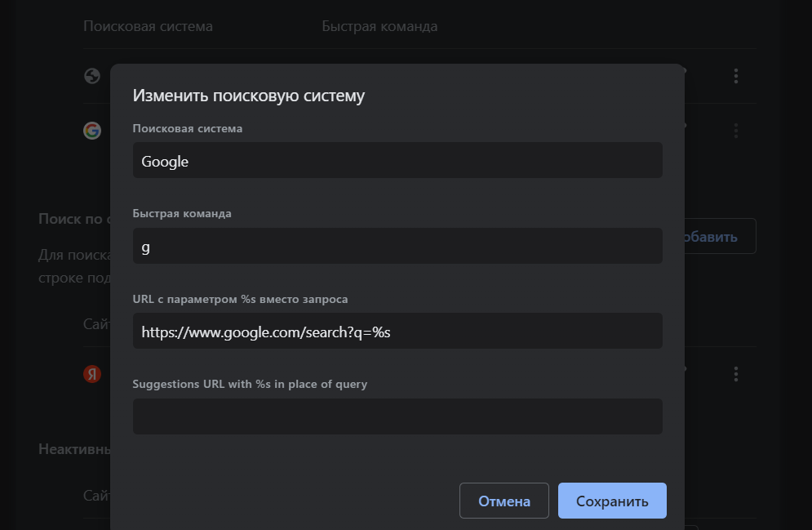Image resolution: width=812 pixels, height=530 pixels.
Task: Click the Suggestions URL with %s label
Action: tap(250, 384)
